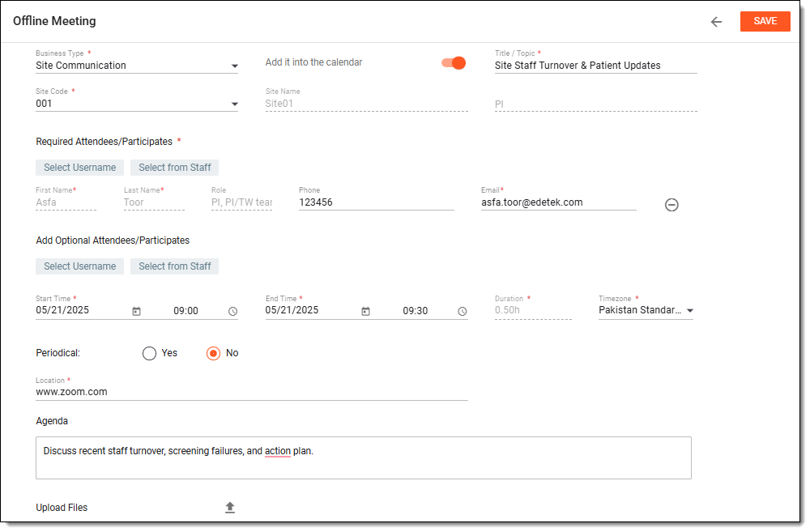Click the PI field
Image resolution: width=810 pixels, height=532 pixels.
tap(595, 104)
